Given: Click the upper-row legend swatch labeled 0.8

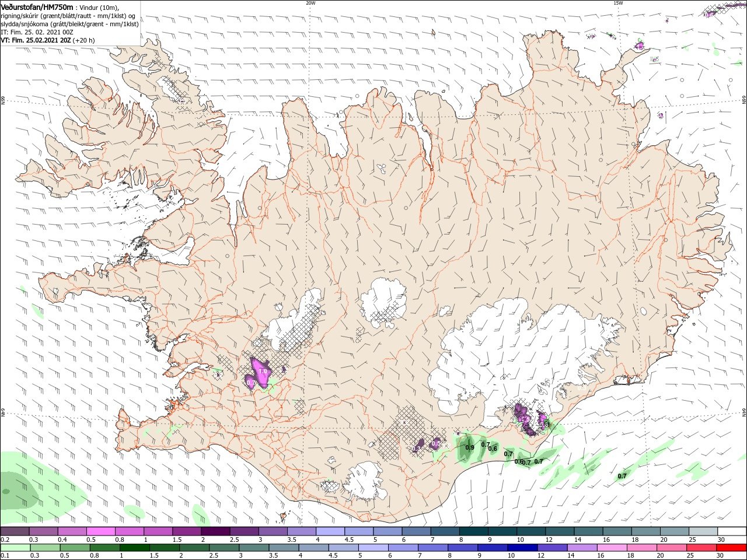Looking at the screenshot, I should click(129, 531).
